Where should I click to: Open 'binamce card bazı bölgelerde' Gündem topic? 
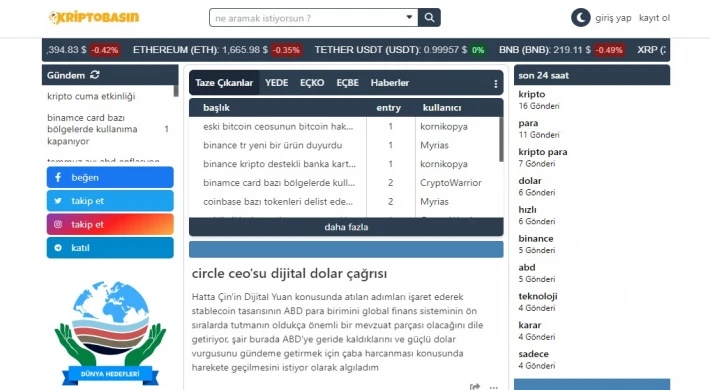click(92, 130)
